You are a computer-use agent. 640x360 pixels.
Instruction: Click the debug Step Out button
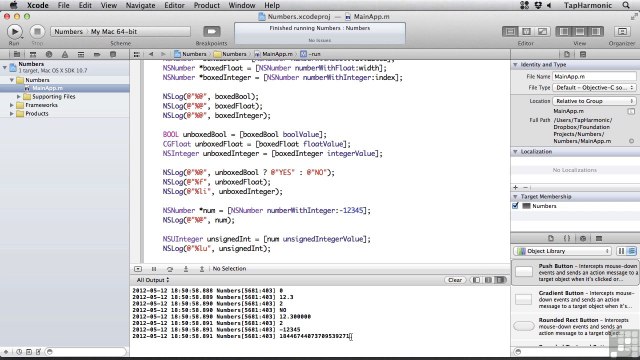pyautogui.click(x=202, y=269)
